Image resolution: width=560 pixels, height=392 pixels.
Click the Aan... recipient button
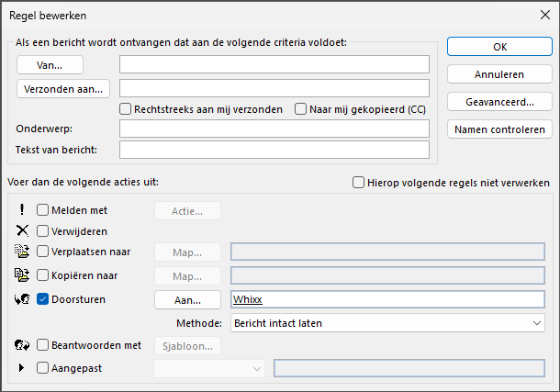[187, 299]
